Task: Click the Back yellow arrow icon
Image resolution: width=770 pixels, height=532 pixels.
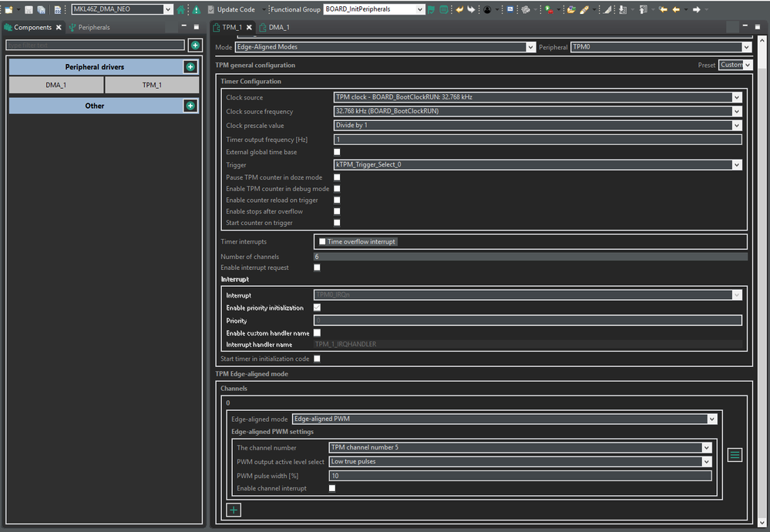Action: coord(676,9)
